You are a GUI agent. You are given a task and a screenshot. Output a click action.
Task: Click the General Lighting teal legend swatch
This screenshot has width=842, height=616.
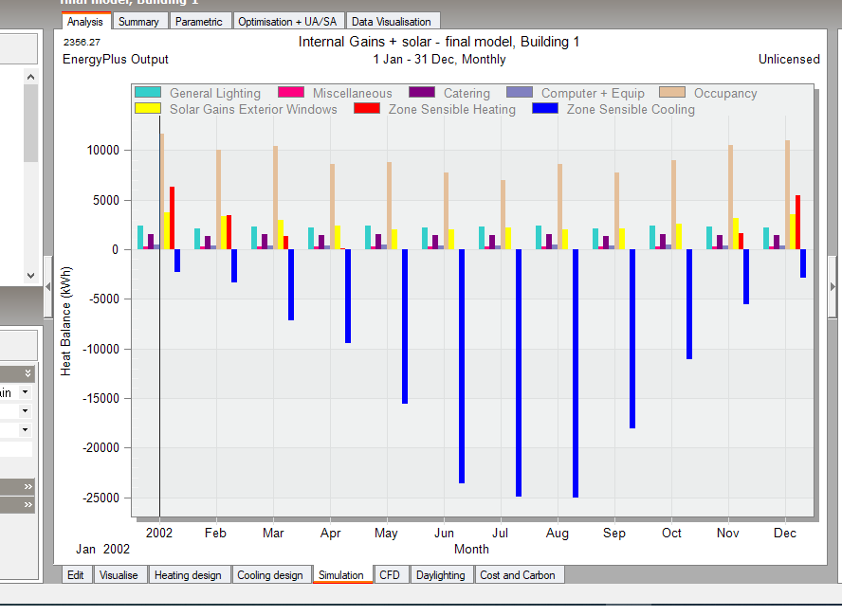click(x=148, y=92)
